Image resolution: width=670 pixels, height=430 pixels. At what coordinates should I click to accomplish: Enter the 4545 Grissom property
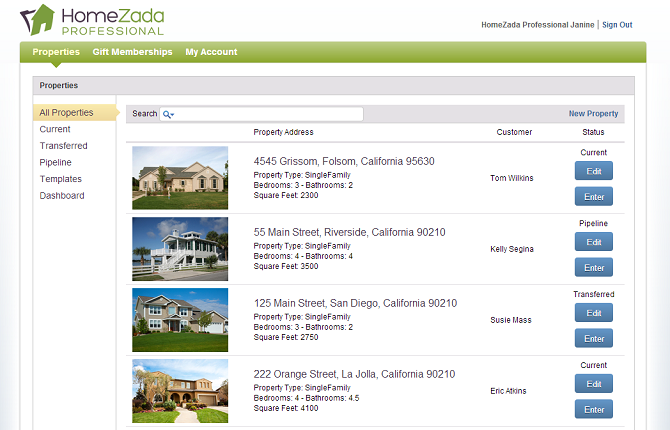(x=594, y=197)
